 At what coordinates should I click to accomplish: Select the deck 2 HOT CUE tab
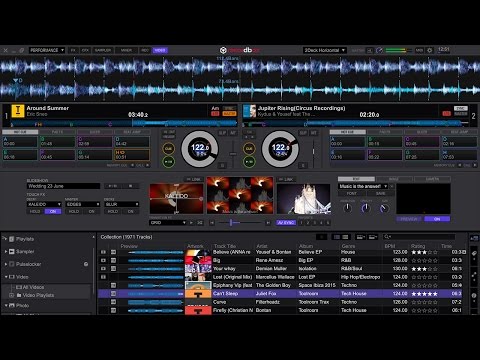(347, 132)
